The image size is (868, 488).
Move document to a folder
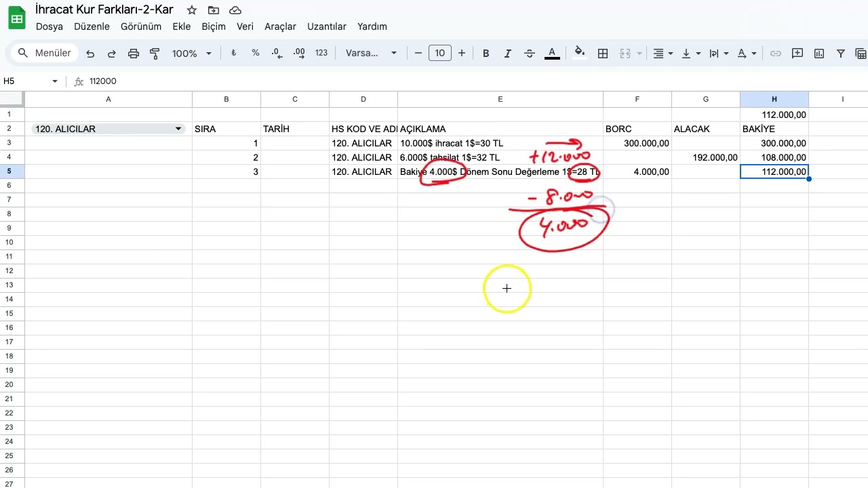[x=214, y=10]
